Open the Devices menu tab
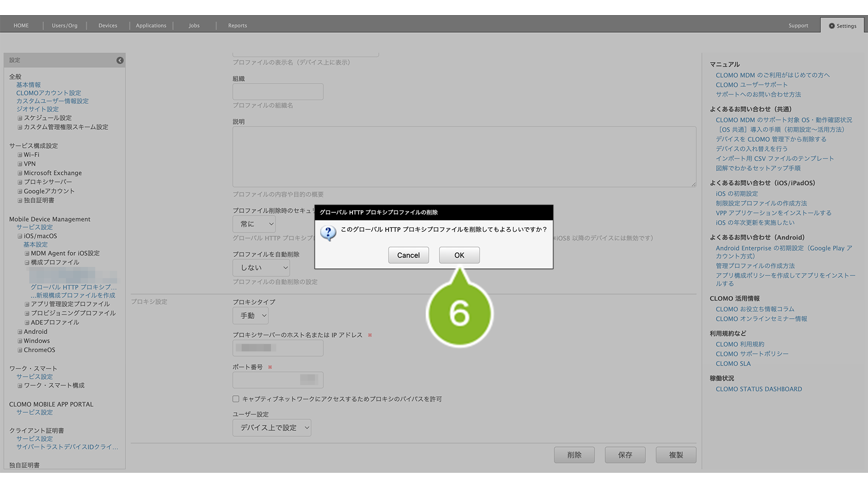The height and width of the screenshot is (488, 868). [x=107, y=26]
